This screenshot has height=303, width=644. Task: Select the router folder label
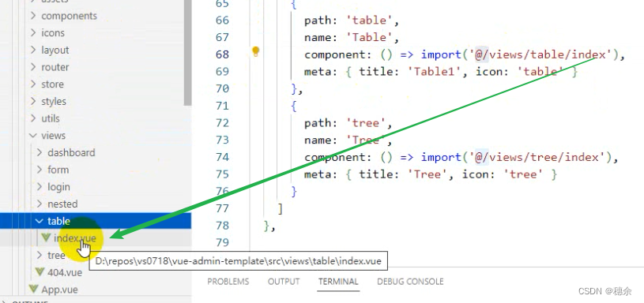pyautogui.click(x=55, y=67)
